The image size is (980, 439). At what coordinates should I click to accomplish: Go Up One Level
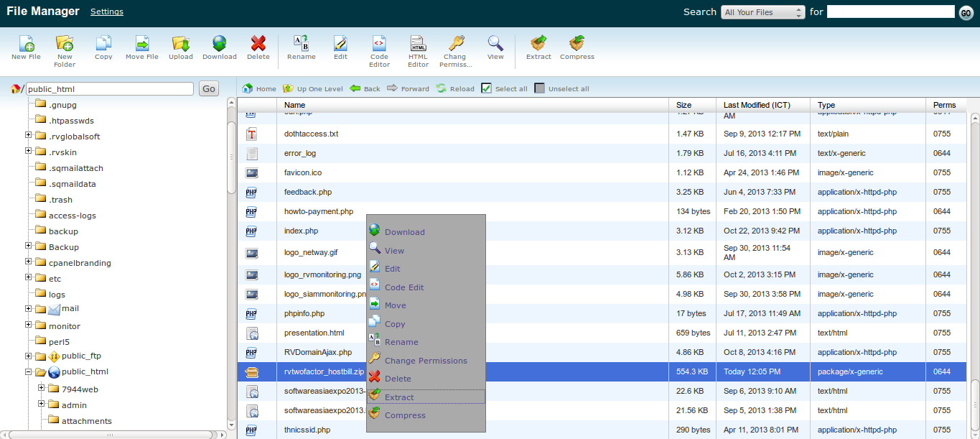pos(312,88)
